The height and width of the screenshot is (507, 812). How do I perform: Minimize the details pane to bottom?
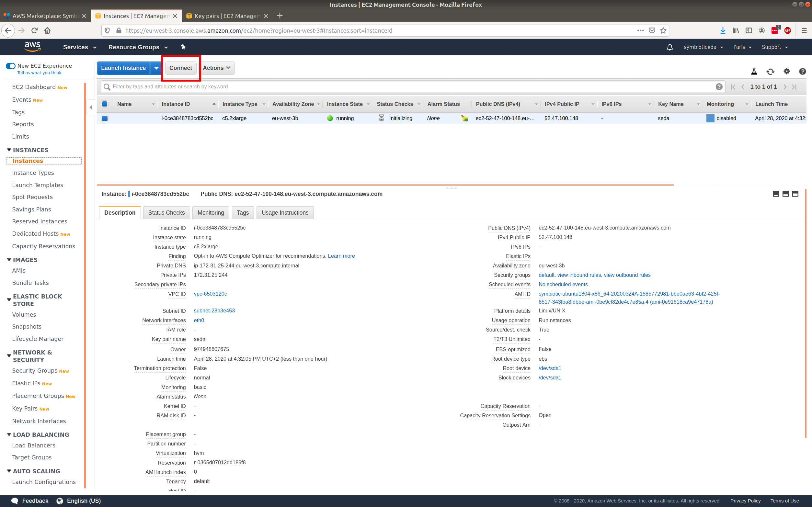tap(776, 194)
